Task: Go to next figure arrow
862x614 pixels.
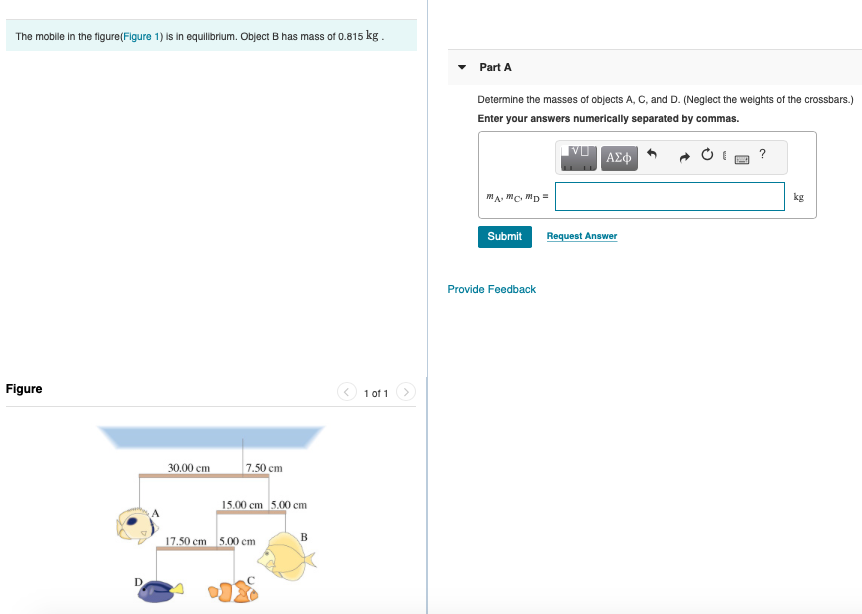Action: pyautogui.click(x=406, y=392)
